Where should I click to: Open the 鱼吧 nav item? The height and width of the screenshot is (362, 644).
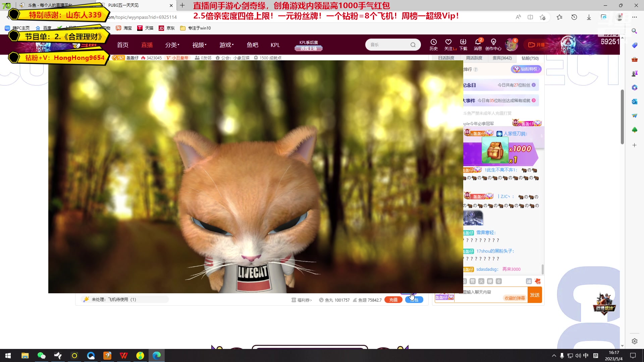(x=252, y=45)
